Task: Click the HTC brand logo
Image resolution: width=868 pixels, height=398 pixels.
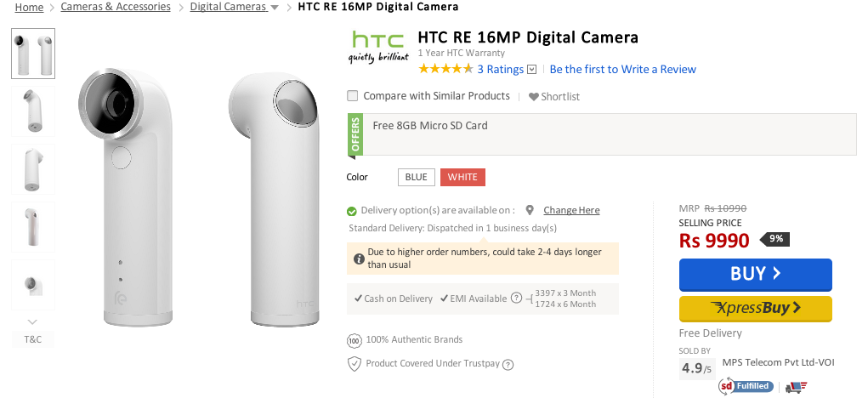Action: tap(378, 47)
